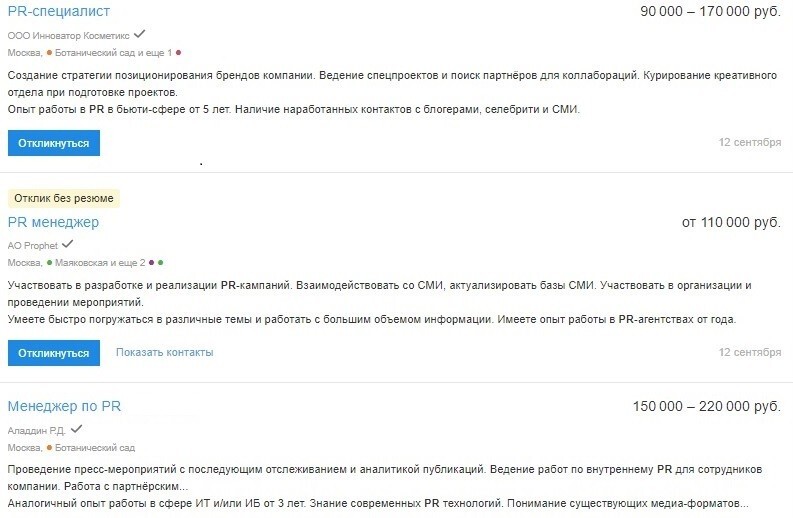Screen dimensions: 793x518
Task: Click green metro dot before Маяковская
Action: coord(49,263)
